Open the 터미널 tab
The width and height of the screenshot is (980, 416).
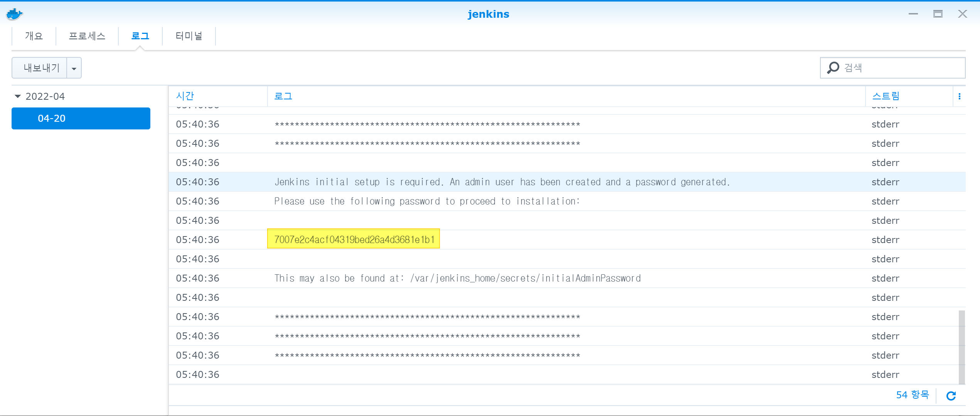coord(189,36)
